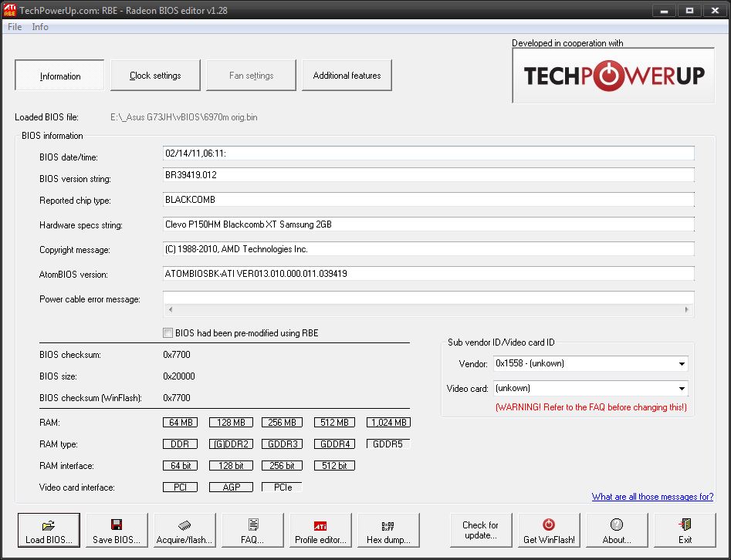
Task: Open the Info menu
Action: (x=40, y=26)
